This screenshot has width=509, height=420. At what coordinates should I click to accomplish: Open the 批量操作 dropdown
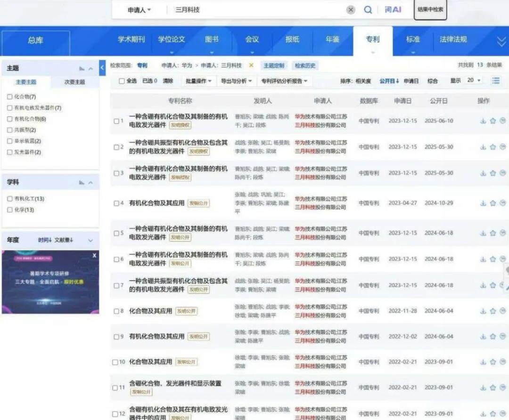coord(198,81)
